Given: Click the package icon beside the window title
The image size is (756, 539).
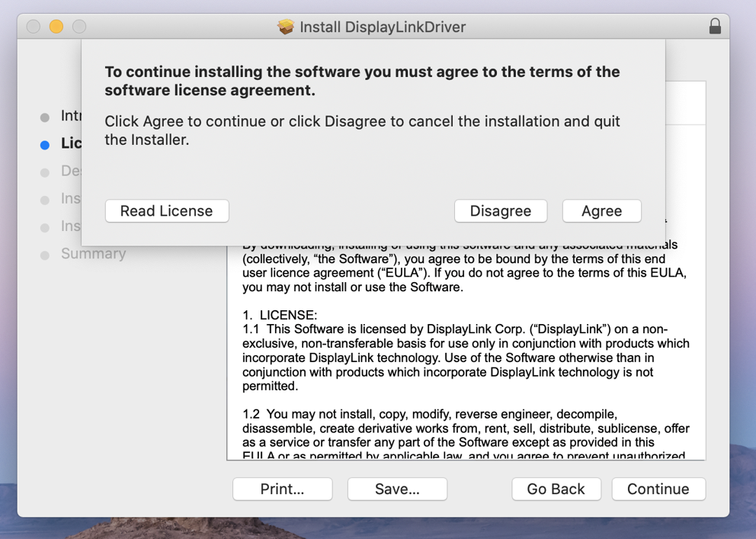Looking at the screenshot, I should pos(286,27).
